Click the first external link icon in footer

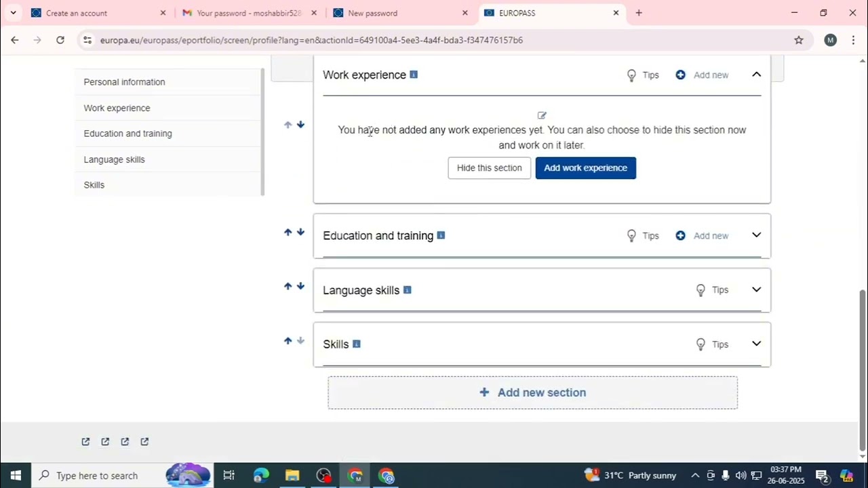[x=85, y=442]
